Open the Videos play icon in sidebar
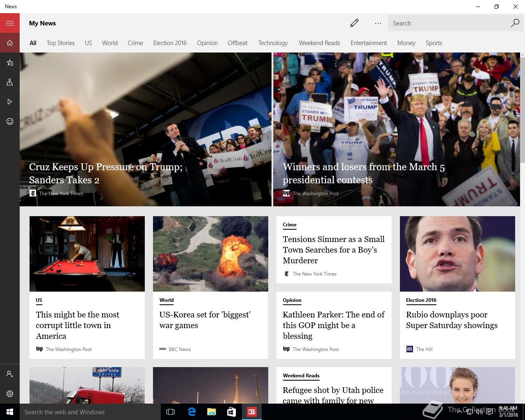The image size is (525, 420). point(10,102)
